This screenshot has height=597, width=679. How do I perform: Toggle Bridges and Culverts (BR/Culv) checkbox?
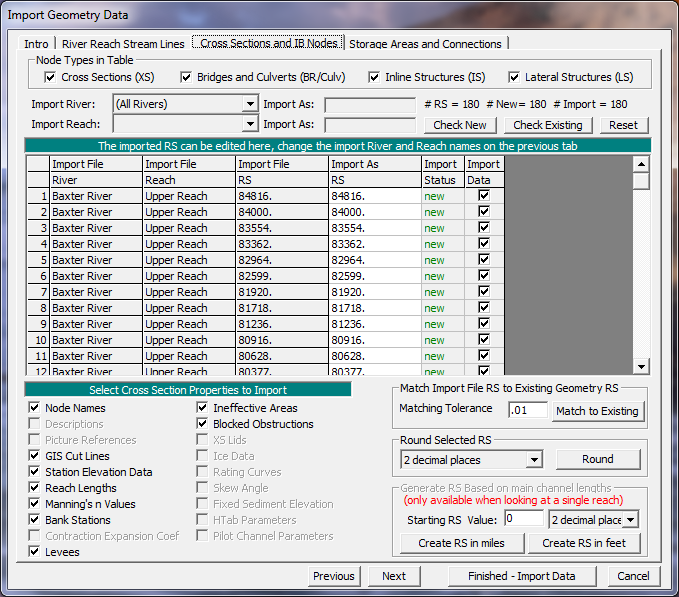pos(186,77)
